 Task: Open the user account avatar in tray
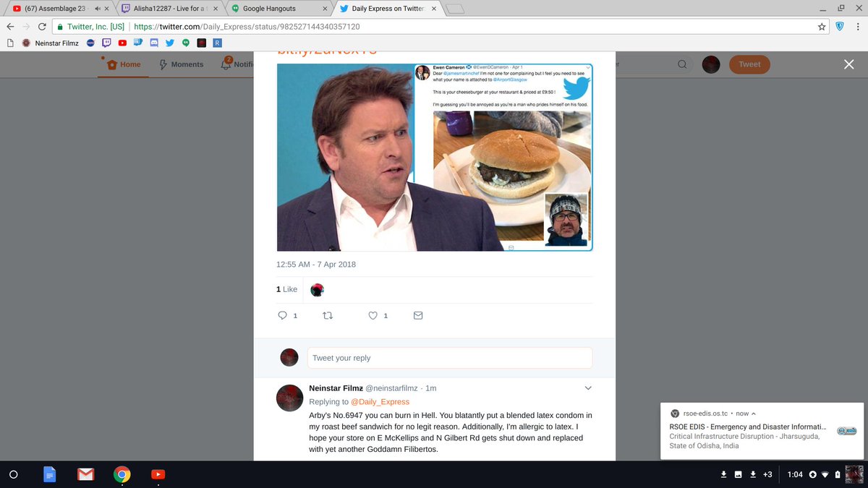pyautogui.click(x=854, y=474)
